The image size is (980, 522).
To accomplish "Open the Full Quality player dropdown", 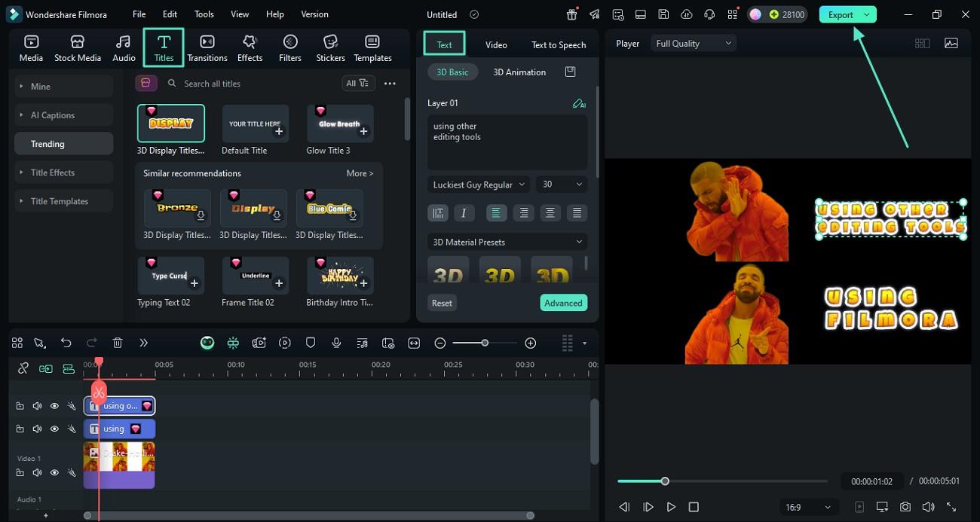I will (694, 44).
